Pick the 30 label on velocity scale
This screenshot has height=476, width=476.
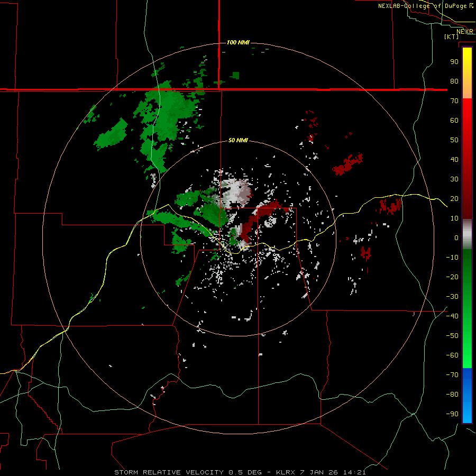coord(454,179)
